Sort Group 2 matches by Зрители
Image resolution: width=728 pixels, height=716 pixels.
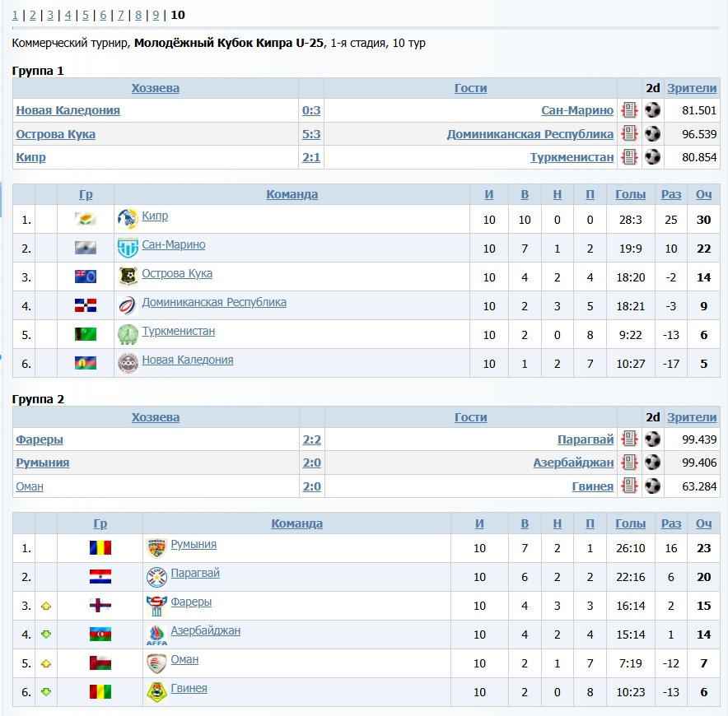point(692,417)
